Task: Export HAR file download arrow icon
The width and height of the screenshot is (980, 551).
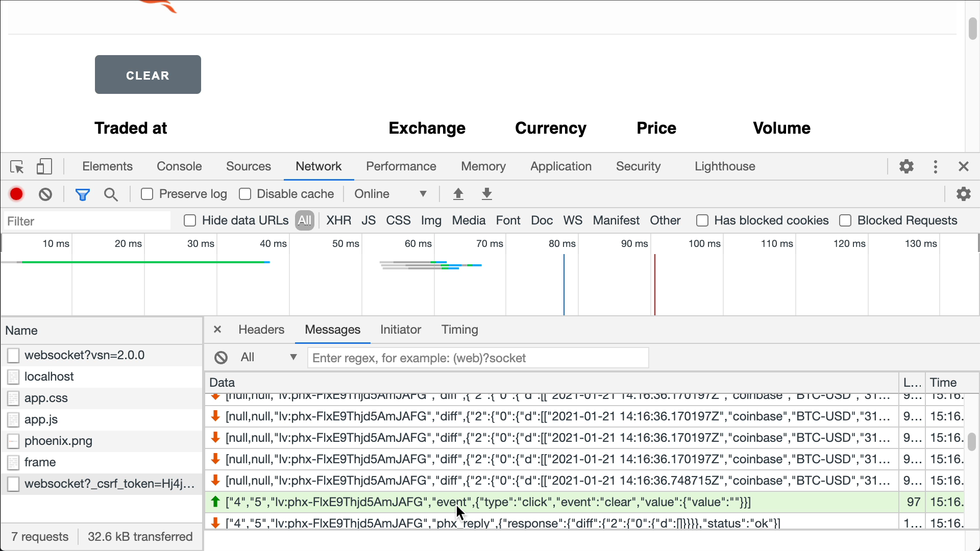Action: pyautogui.click(x=487, y=194)
